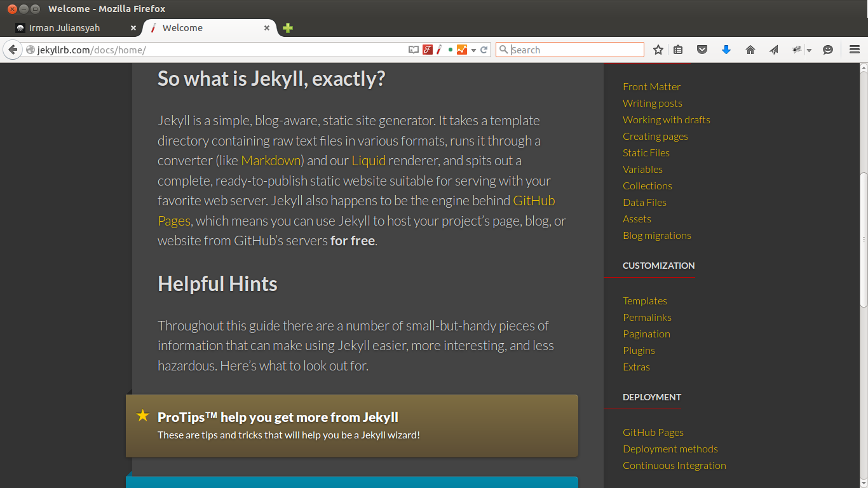Click the orange analytics chart icon
The width and height of the screenshot is (868, 488).
pyautogui.click(x=462, y=50)
